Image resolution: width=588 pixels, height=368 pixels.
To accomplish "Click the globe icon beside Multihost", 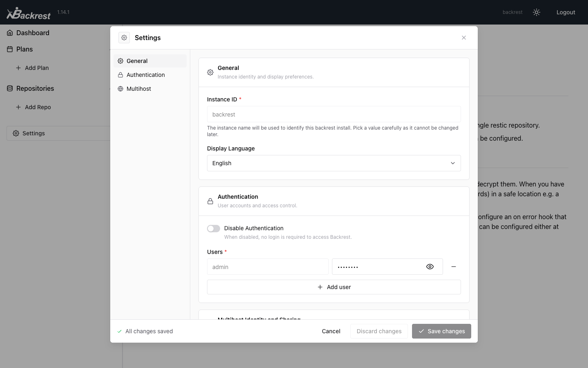I will [x=120, y=89].
